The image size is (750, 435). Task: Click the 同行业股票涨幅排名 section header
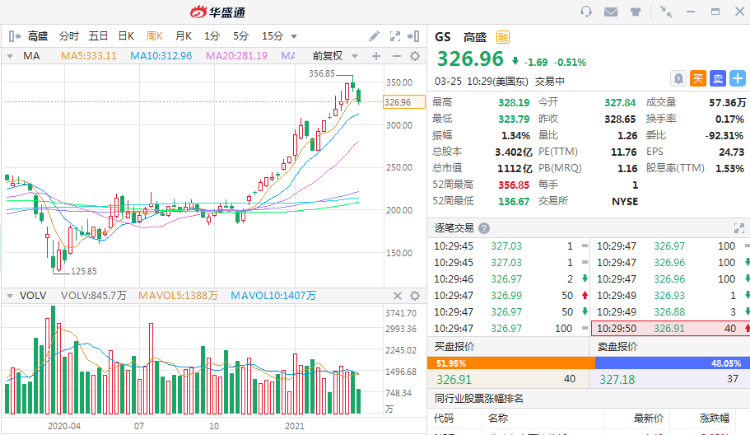pyautogui.click(x=479, y=399)
